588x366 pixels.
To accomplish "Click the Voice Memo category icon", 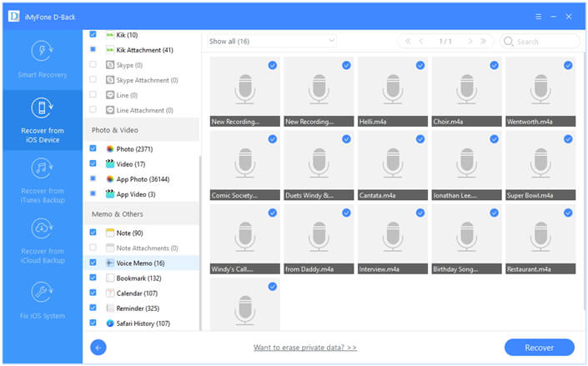I will 110,263.
